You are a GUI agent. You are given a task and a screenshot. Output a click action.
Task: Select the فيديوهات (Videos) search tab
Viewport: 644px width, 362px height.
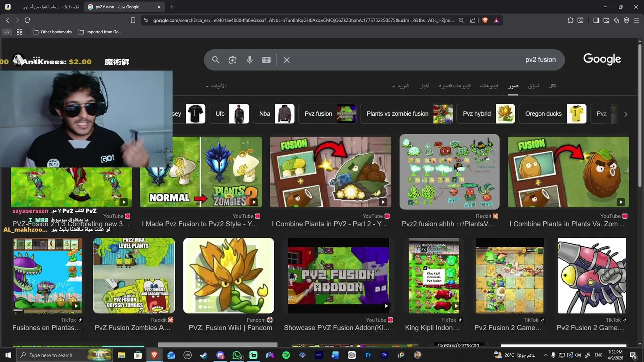click(489, 86)
